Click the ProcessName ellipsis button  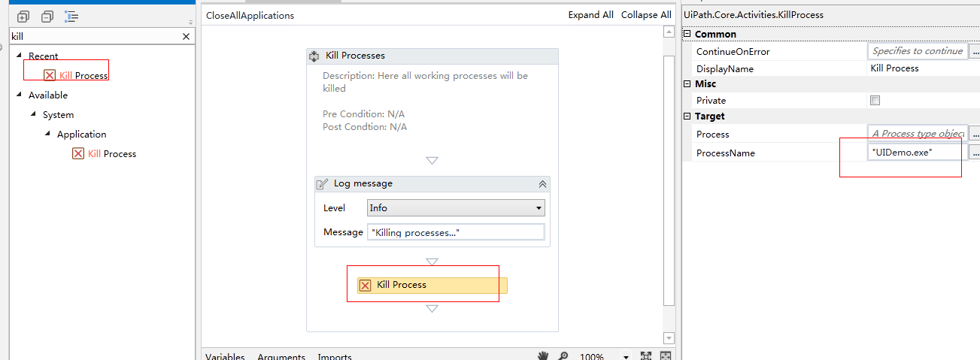tap(975, 153)
